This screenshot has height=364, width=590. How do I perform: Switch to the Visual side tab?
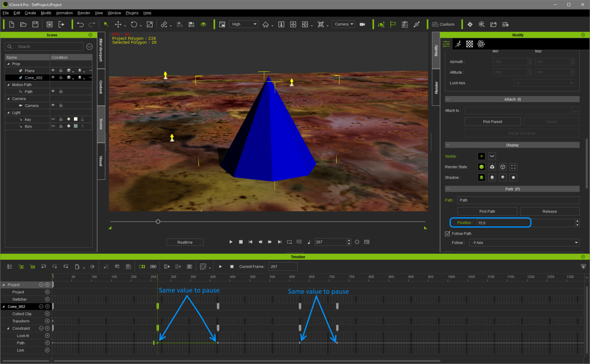[x=101, y=161]
